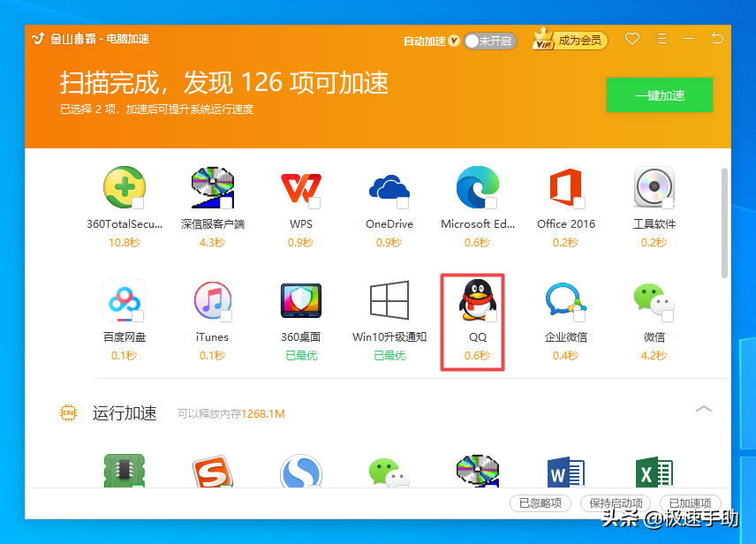Viewport: 756px width, 544px height.
Task: Click the vertical scrollbar thumb
Action: tap(724, 223)
